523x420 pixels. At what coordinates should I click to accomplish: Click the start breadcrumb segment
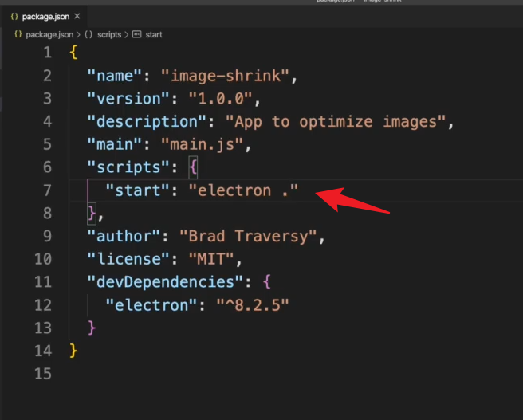pos(154,34)
